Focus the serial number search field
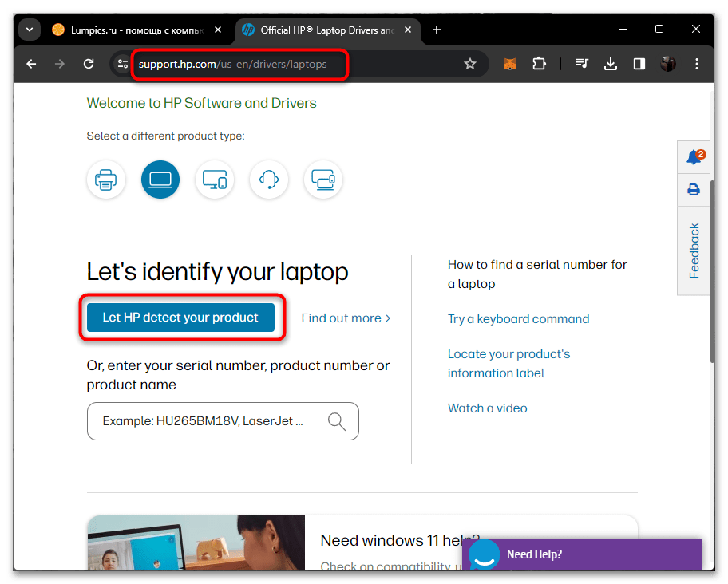 223,421
